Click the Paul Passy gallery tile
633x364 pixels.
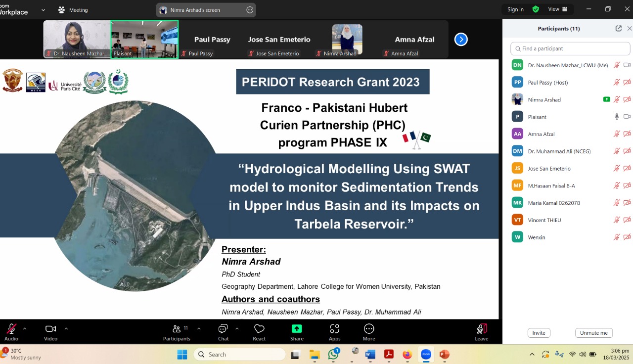click(212, 39)
